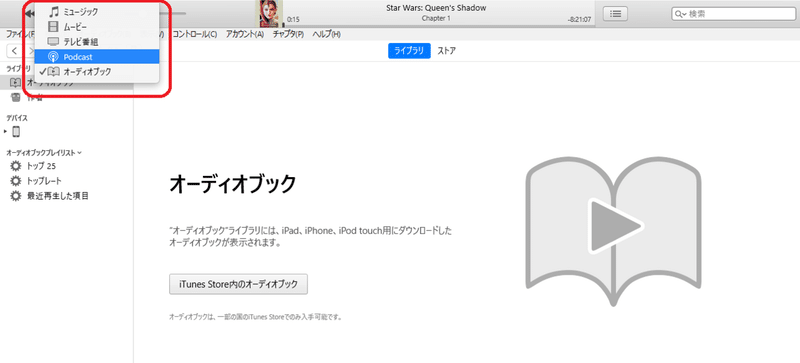Click the music note icon for ミュージック

tap(53, 11)
